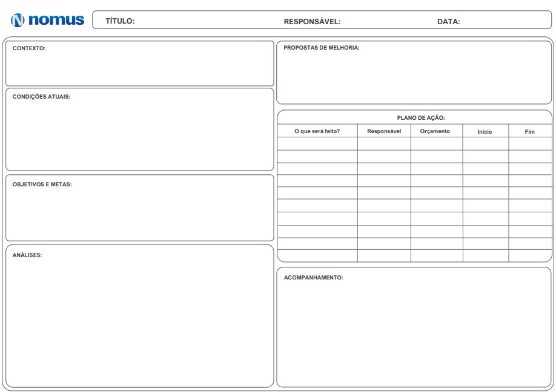Click inside the OBJETIVOS E METAS box

140,208
